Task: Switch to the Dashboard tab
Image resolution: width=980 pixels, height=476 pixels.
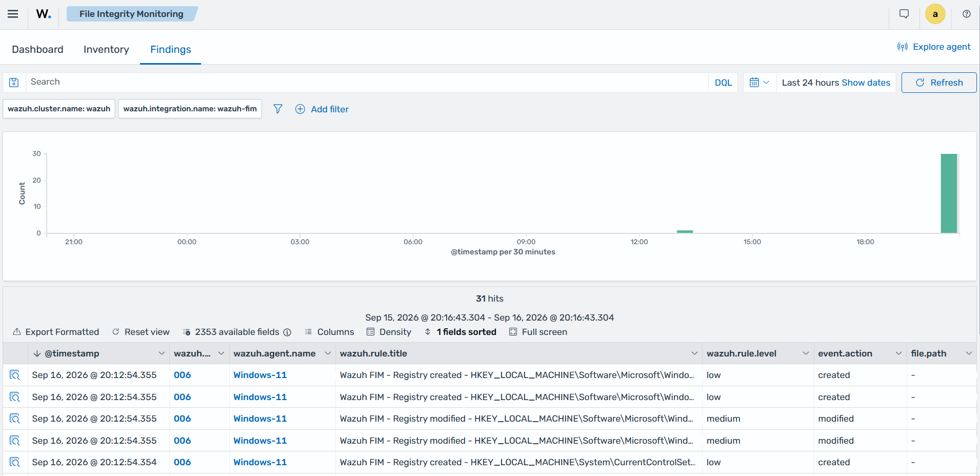Action: click(38, 49)
